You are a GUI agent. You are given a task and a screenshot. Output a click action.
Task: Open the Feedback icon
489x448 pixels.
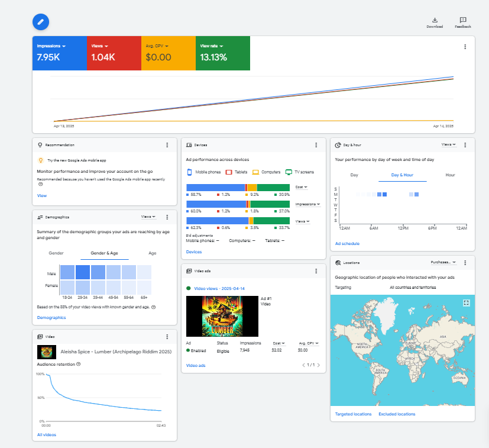tap(463, 20)
